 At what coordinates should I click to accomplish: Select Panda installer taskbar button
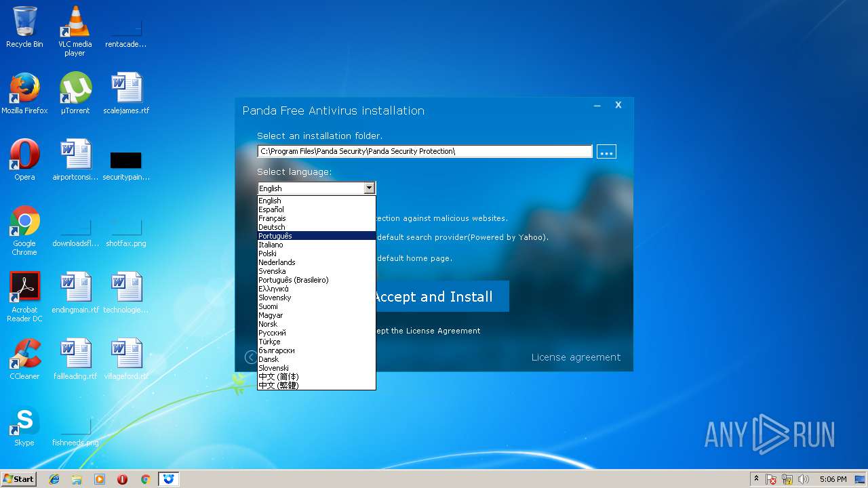(168, 479)
